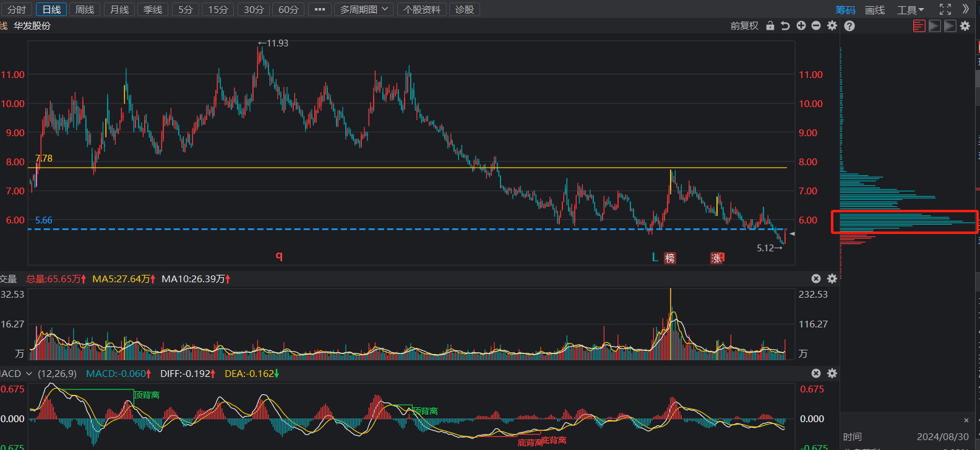Open volume indicator settings gear
Image resolution: width=980 pixels, height=450 pixels.
point(832,279)
